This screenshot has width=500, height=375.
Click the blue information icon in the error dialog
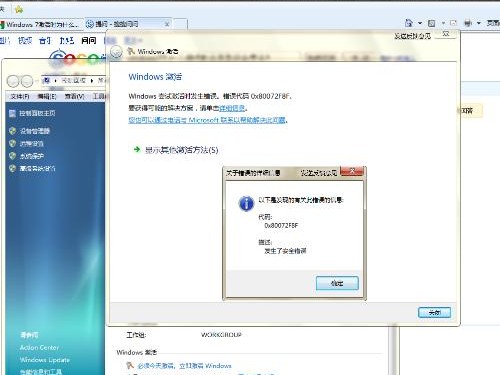click(x=246, y=203)
